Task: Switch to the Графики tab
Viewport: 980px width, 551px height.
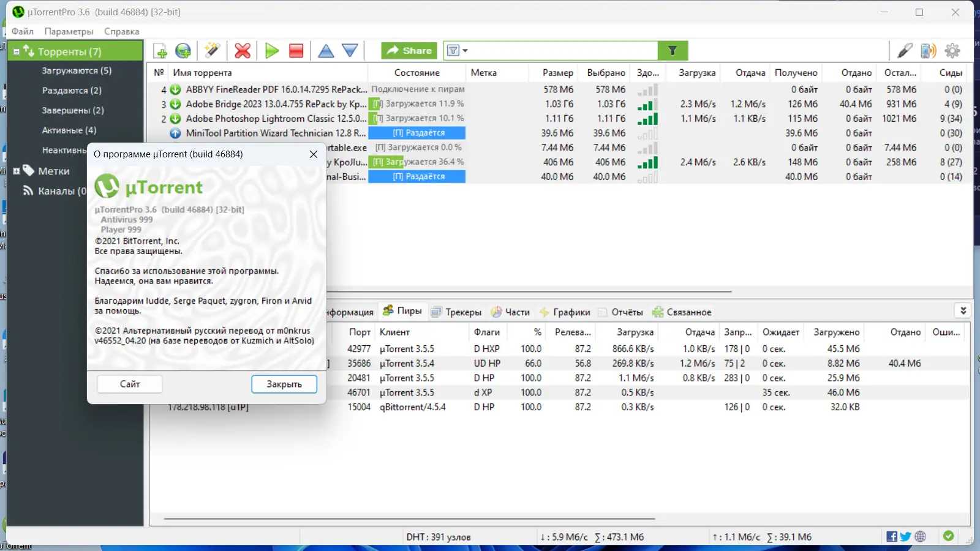Action: [x=566, y=312]
